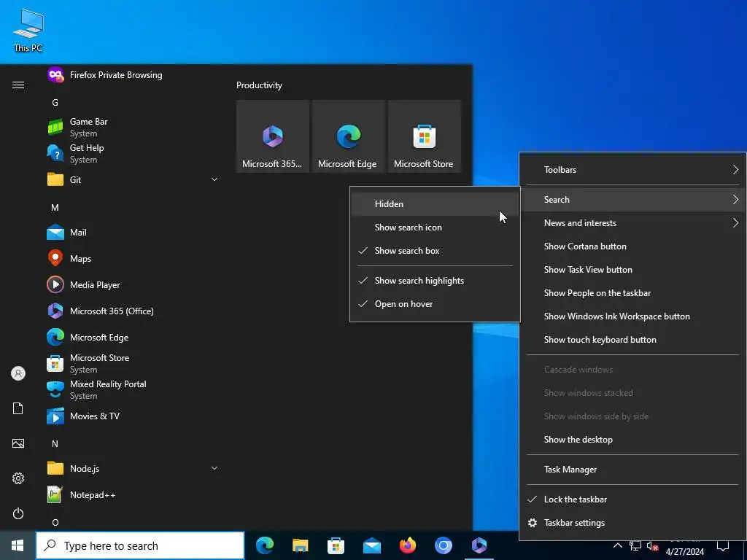Open Media Player from app list
747x560 pixels.
tap(133, 285)
